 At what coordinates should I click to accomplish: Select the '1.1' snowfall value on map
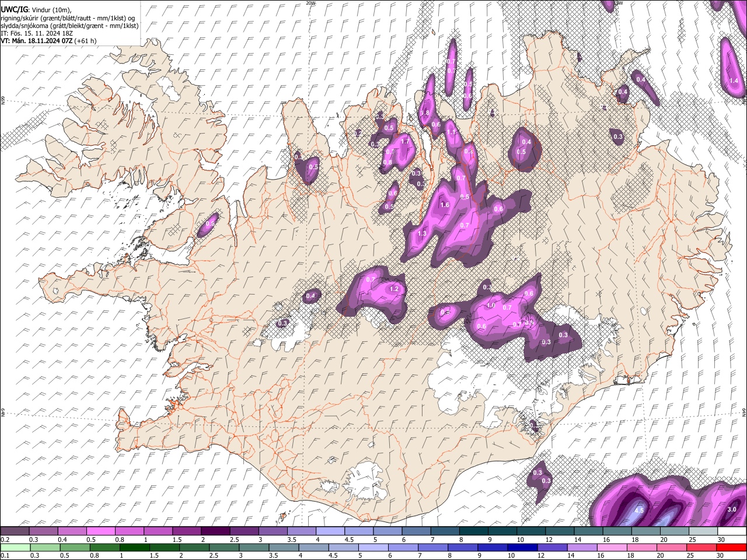(451, 132)
